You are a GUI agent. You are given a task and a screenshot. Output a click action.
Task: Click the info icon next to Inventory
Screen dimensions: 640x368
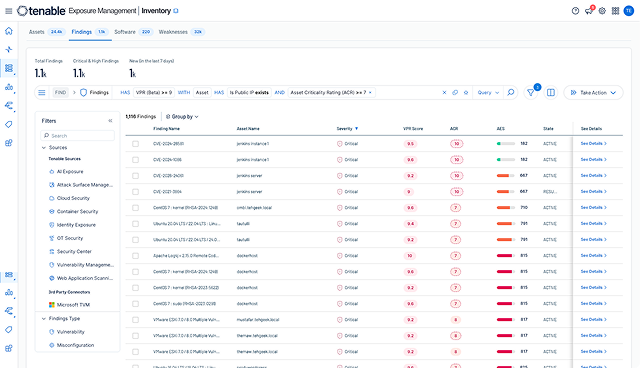(176, 11)
